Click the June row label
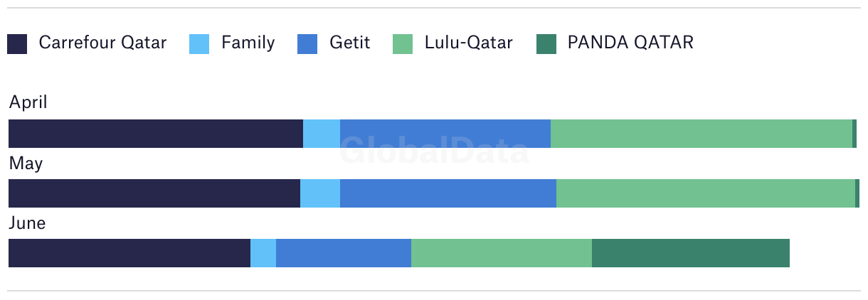868x300 pixels. tap(27, 223)
